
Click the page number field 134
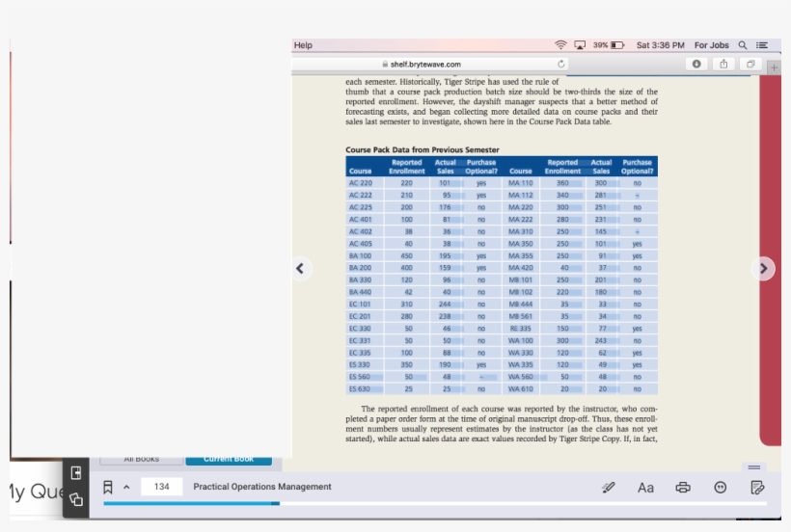click(161, 487)
